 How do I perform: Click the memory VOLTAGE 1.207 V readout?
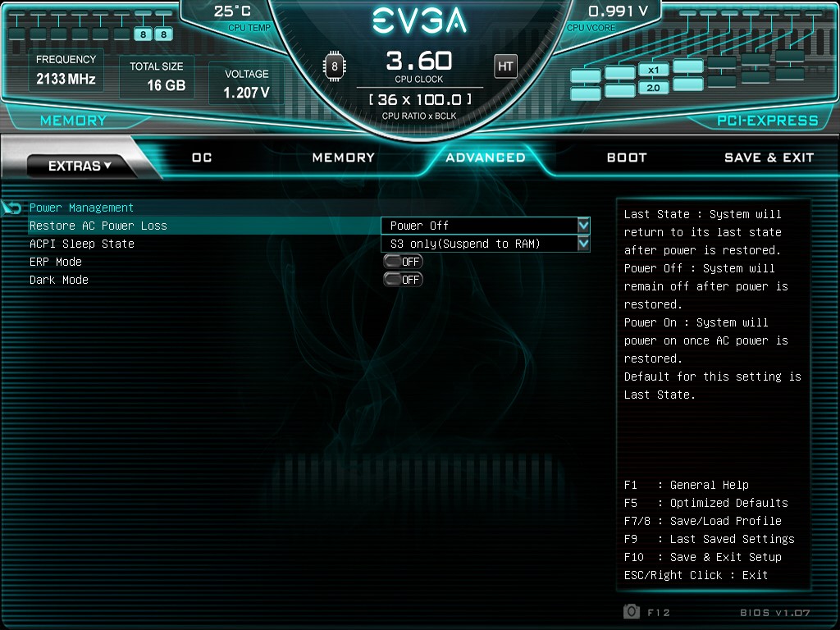246,84
